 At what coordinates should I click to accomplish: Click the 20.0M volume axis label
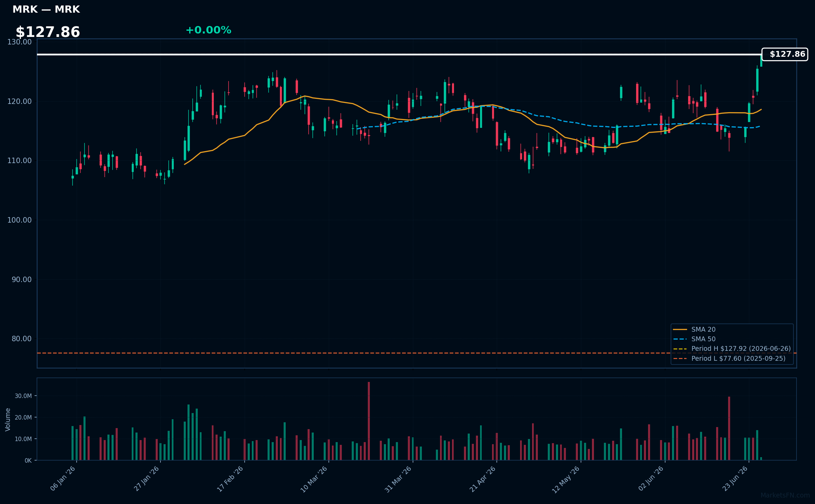[x=23, y=417]
